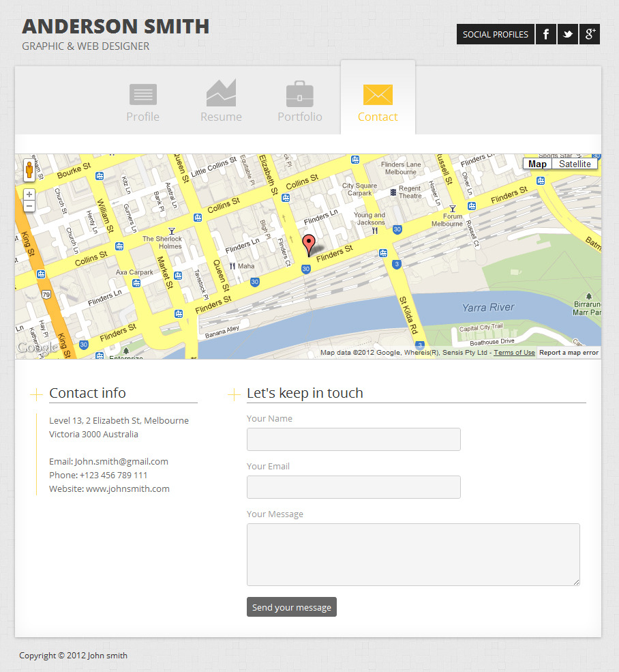Click the Forum Melbourne cocktail icon
The width and height of the screenshot is (619, 672).
pyautogui.click(x=453, y=209)
